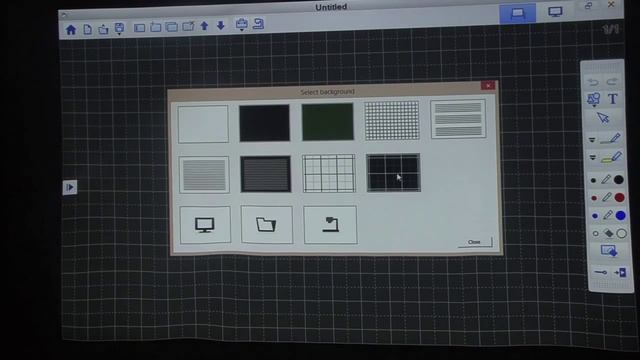Click the exit arrow icon
640x360 pixels.
tap(620, 272)
